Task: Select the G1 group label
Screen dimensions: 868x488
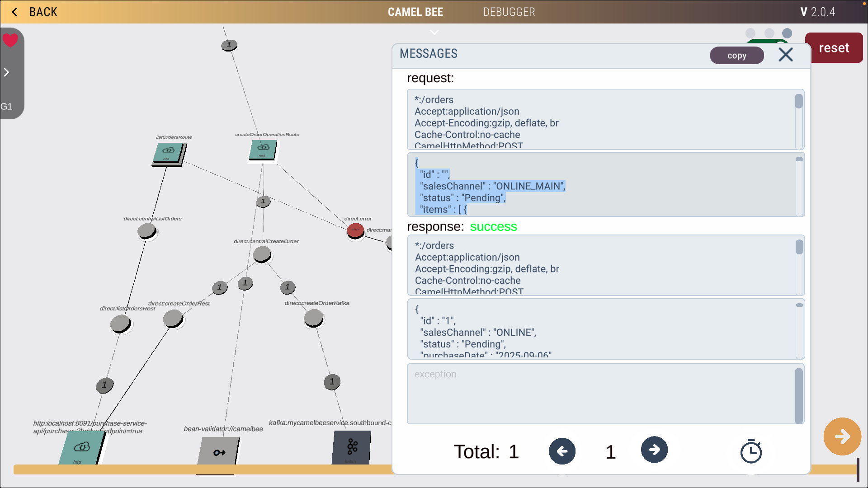Action: (6, 106)
